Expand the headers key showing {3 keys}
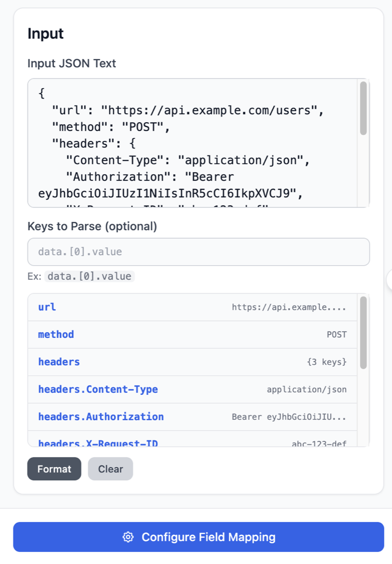 click(59, 362)
